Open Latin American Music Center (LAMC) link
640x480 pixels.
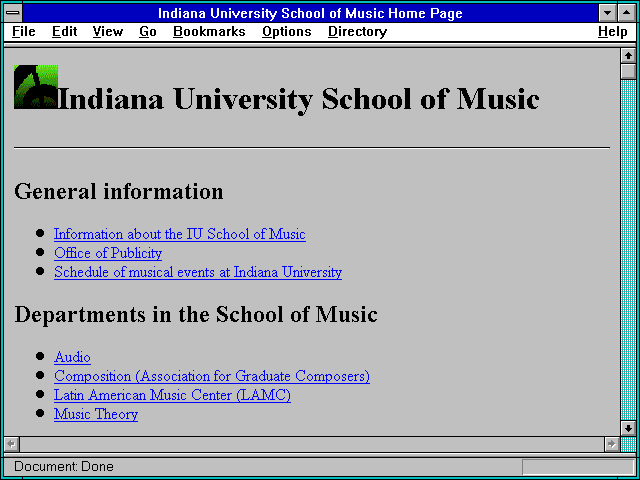click(x=172, y=395)
